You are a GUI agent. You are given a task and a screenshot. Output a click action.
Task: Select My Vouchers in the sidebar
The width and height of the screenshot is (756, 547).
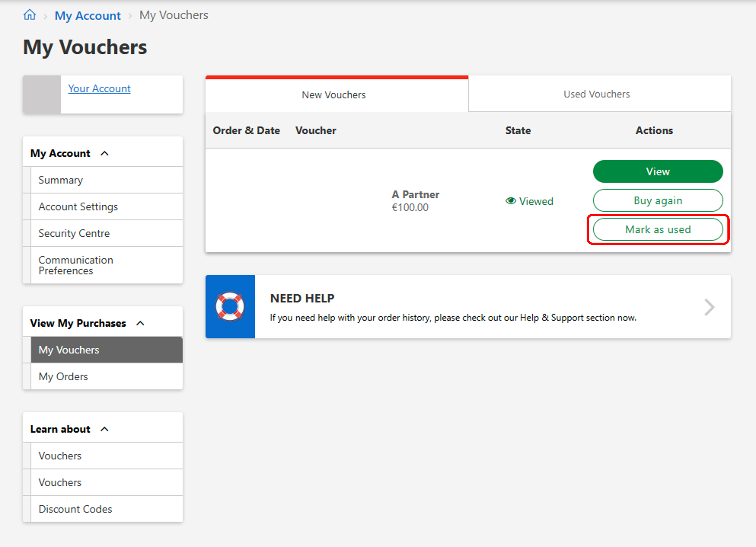[x=107, y=350]
